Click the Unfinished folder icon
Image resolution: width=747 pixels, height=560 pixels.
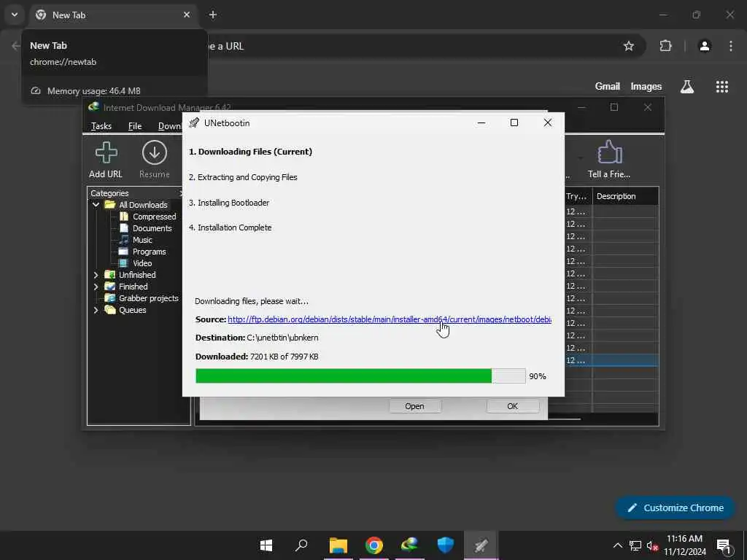tap(110, 275)
